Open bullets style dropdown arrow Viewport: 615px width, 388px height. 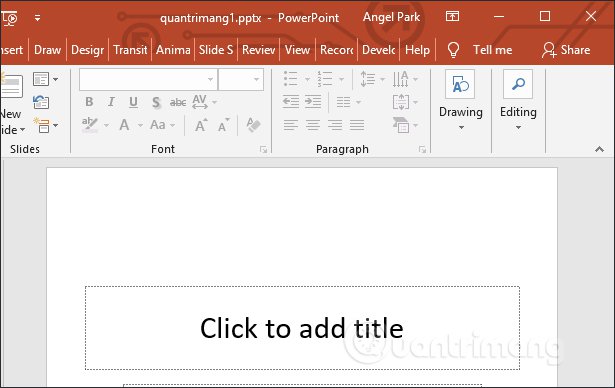307,80
